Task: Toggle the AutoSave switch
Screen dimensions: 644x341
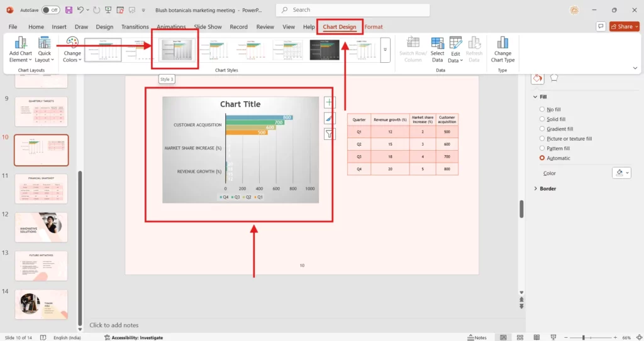Action: click(x=50, y=10)
